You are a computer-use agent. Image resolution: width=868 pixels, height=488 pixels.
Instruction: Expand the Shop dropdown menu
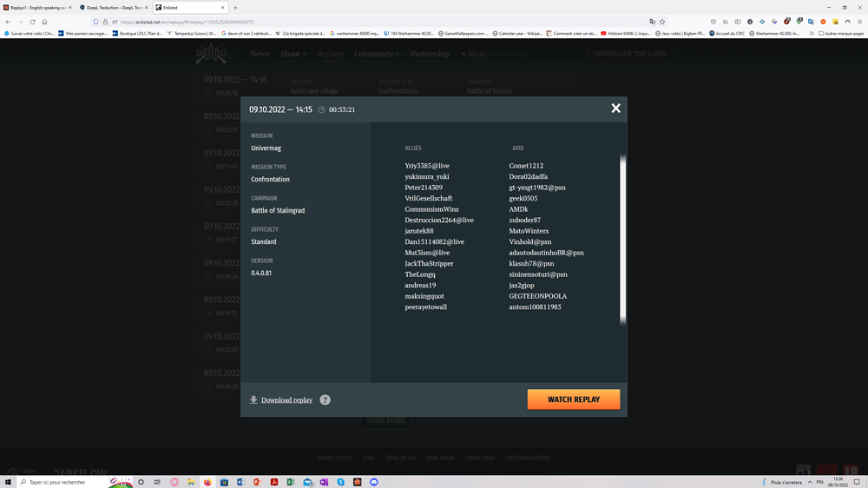pyautogui.click(x=476, y=54)
